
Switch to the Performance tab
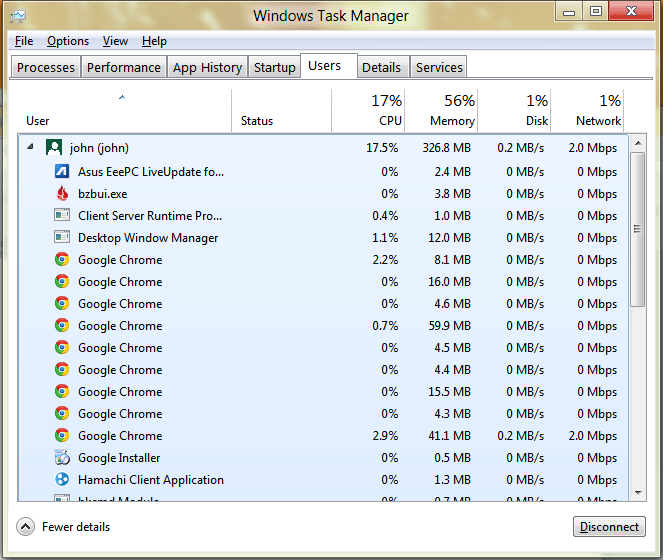click(x=124, y=67)
